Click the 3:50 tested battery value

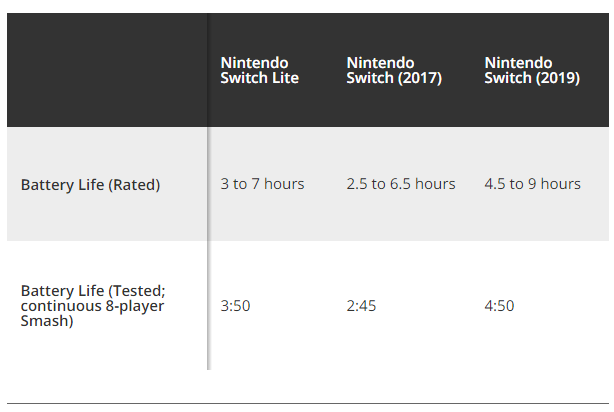tap(235, 305)
